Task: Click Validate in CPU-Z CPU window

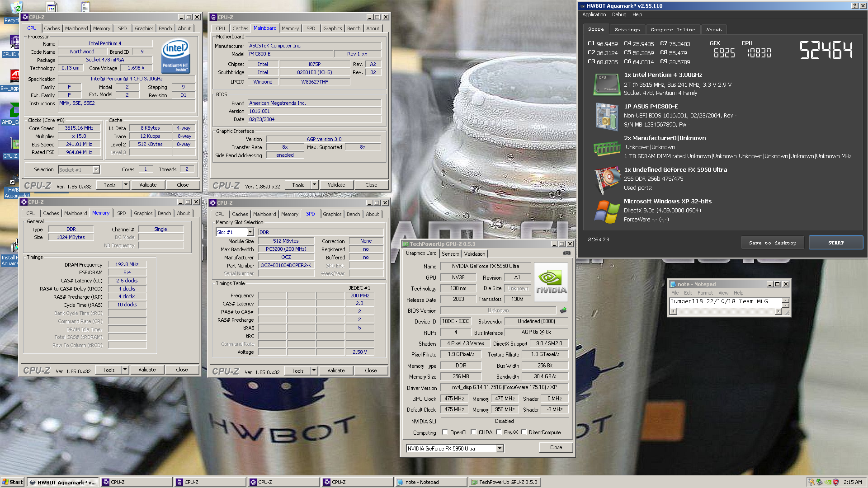Action: [148, 185]
